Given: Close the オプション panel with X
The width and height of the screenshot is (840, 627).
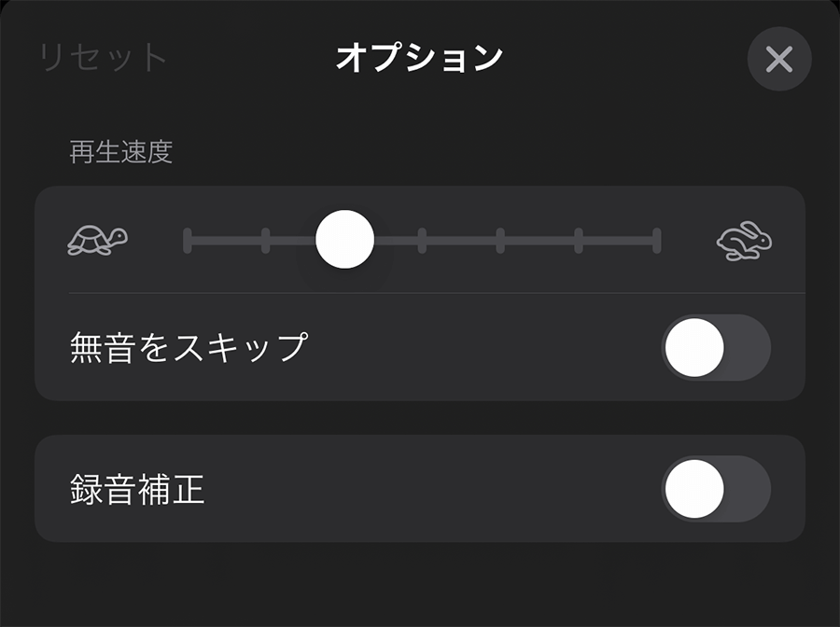Looking at the screenshot, I should click(x=778, y=60).
